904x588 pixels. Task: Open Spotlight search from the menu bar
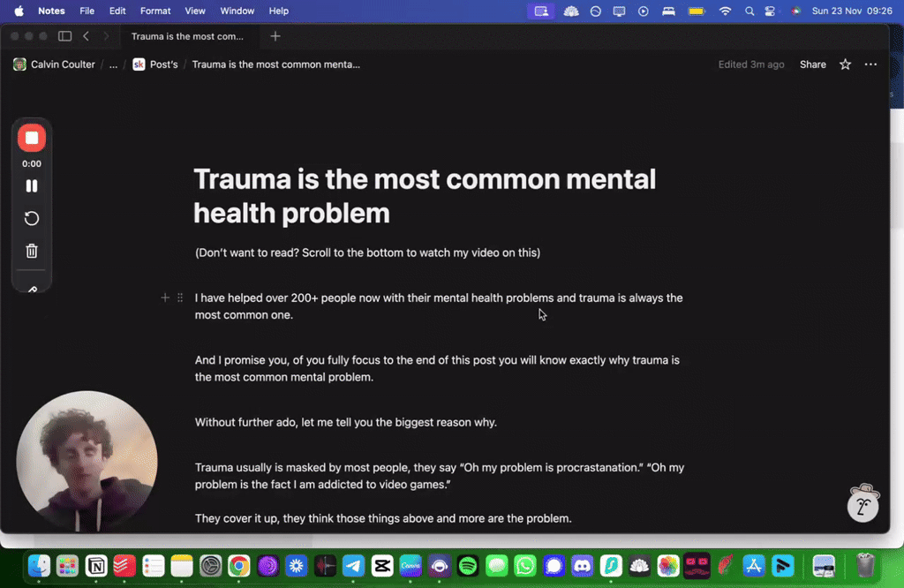click(x=748, y=11)
